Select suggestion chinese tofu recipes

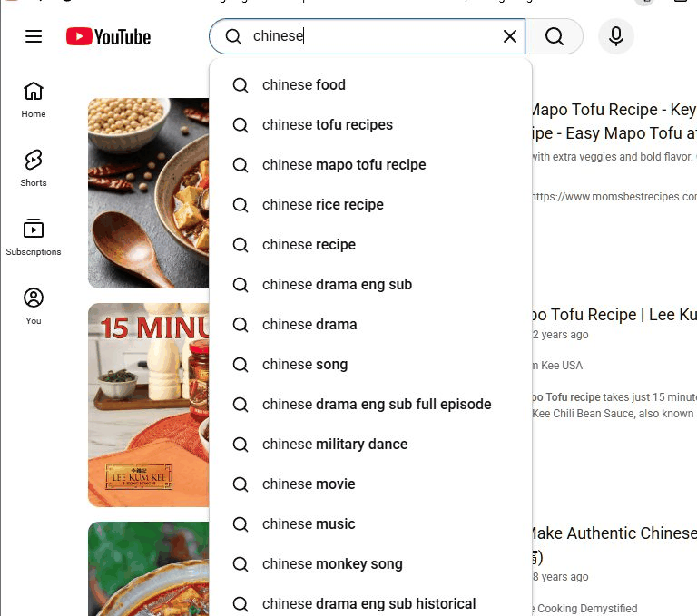(370, 125)
